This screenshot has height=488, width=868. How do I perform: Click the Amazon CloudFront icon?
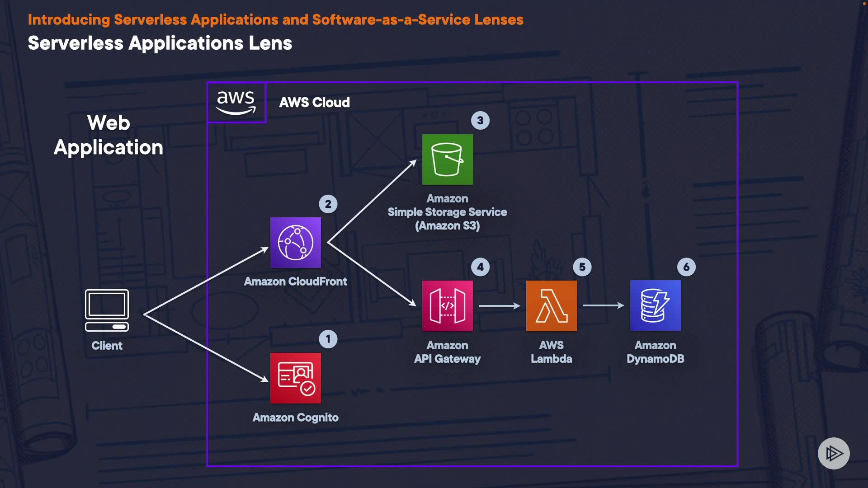pos(296,243)
